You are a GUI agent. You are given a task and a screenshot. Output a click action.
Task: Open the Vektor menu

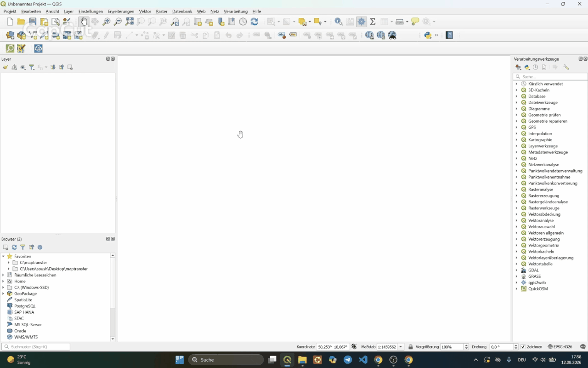(x=145, y=11)
